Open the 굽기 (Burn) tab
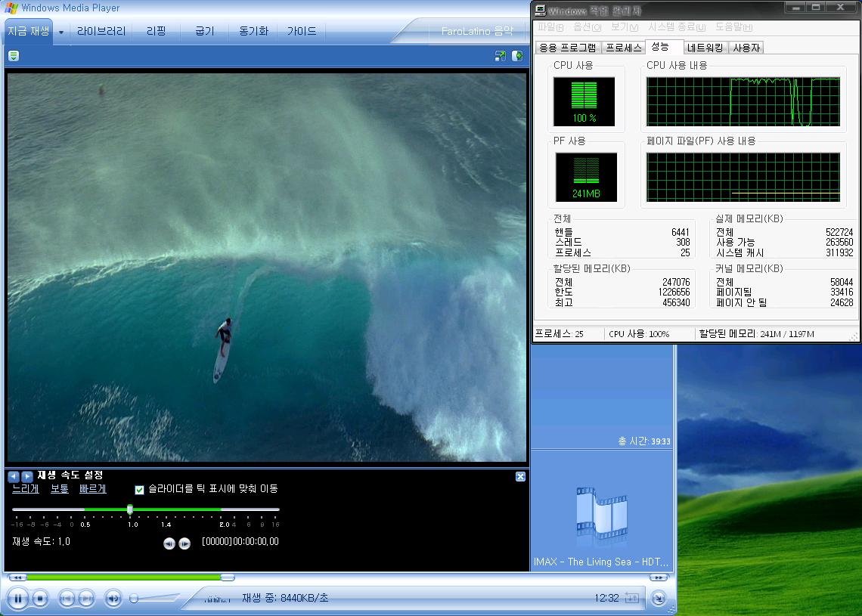Viewport: 862px width, 616px height. tap(204, 31)
